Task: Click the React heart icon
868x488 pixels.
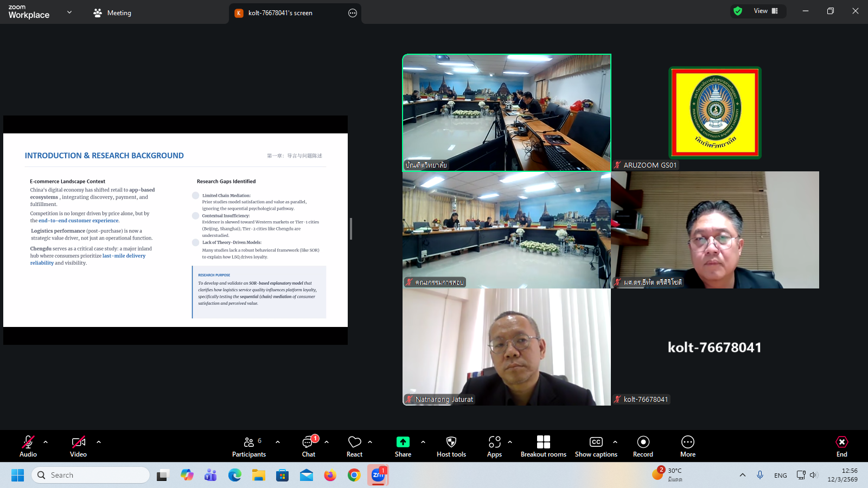Action: click(354, 446)
